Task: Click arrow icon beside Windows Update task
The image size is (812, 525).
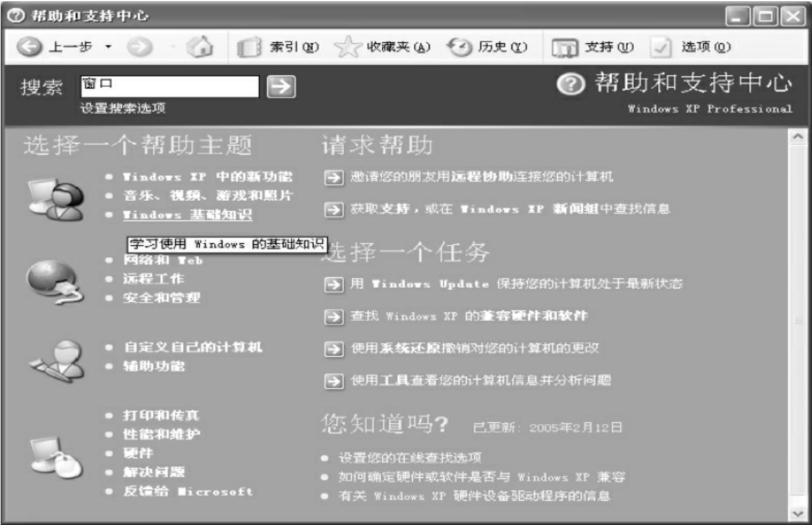Action: (x=334, y=284)
